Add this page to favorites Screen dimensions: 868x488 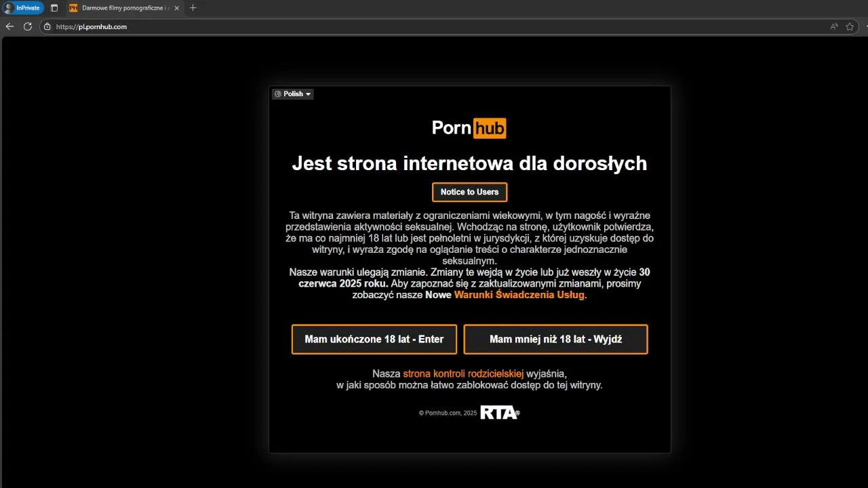point(850,26)
